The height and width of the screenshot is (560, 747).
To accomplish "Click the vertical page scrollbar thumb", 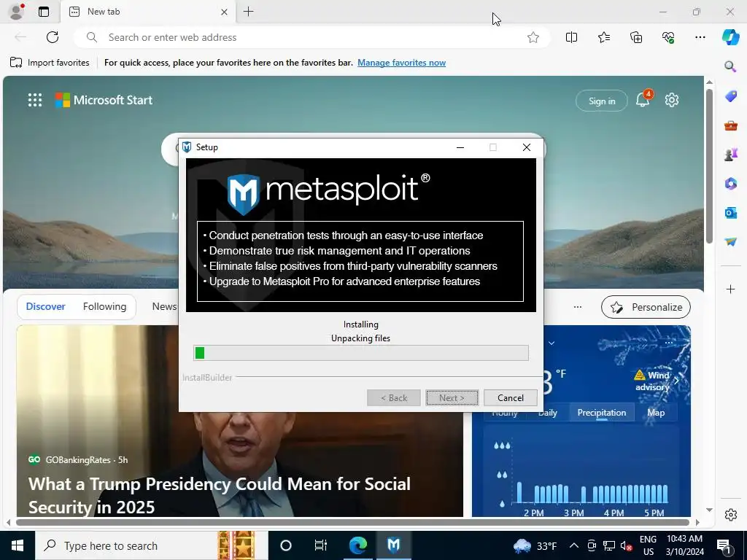I will pyautogui.click(x=709, y=166).
